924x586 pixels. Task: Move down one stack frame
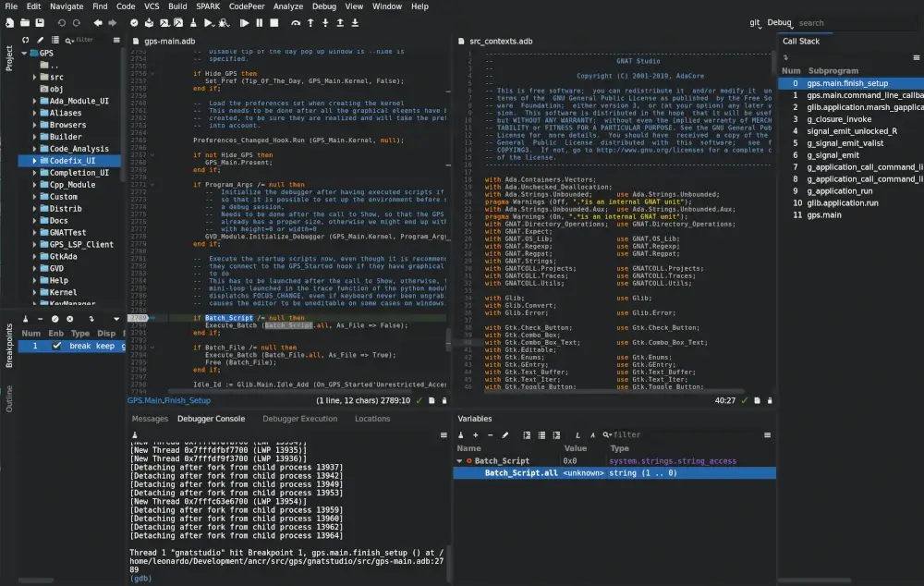tap(355, 23)
